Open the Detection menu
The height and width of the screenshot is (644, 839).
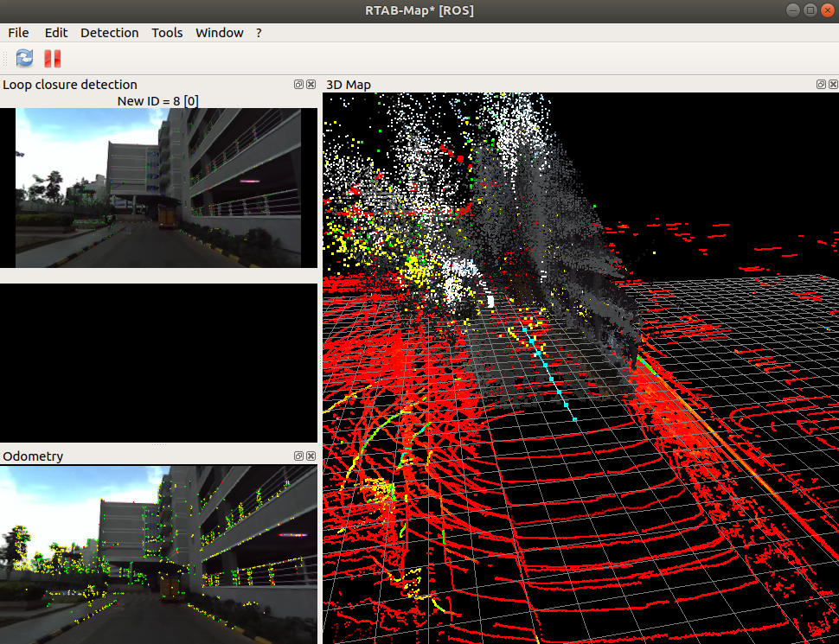pos(109,33)
